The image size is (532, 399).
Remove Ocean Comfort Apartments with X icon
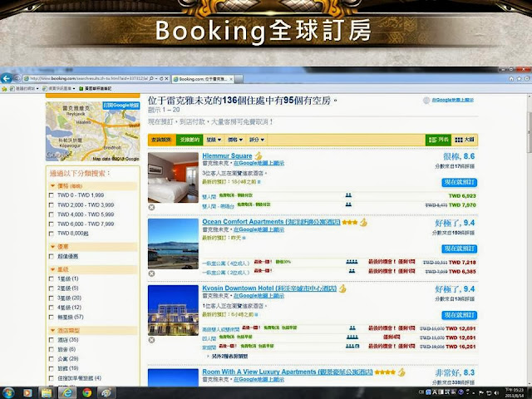pyautogui.click(x=151, y=273)
